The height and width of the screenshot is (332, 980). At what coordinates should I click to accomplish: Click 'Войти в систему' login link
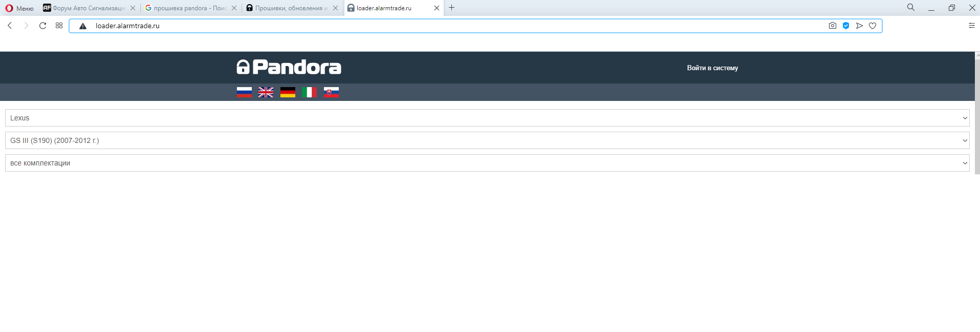712,68
